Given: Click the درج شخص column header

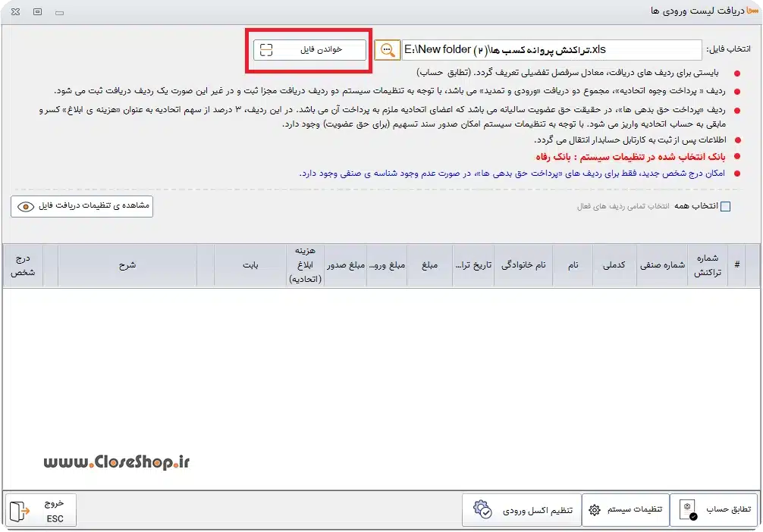Looking at the screenshot, I should pyautogui.click(x=23, y=265).
